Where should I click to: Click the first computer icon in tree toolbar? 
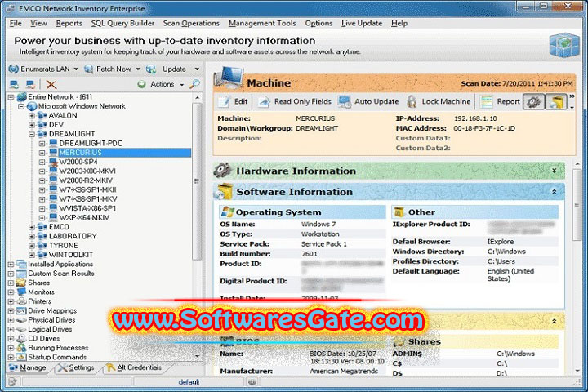(x=14, y=84)
